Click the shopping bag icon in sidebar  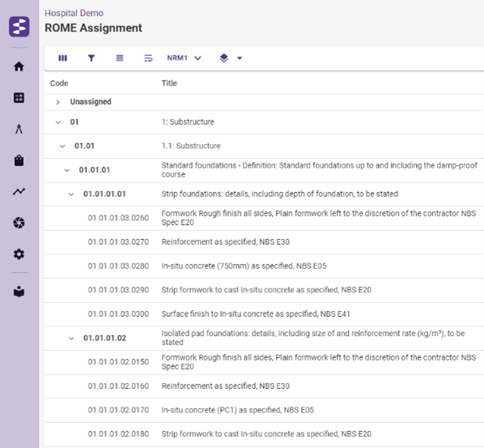click(x=19, y=160)
